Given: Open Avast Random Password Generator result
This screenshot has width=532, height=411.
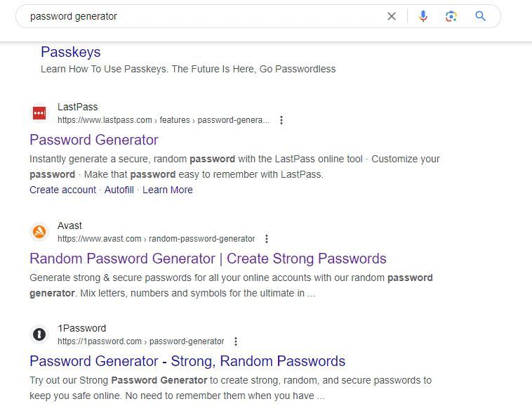Looking at the screenshot, I should point(208,259).
